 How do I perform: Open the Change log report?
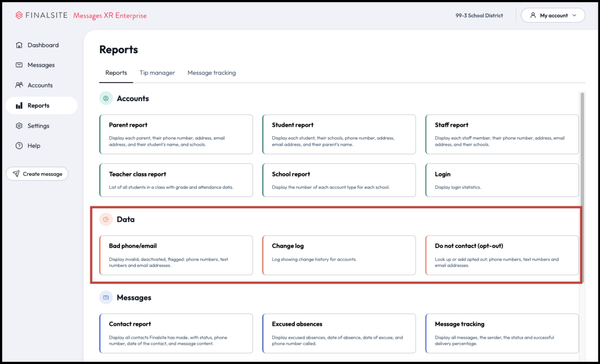[x=339, y=255]
